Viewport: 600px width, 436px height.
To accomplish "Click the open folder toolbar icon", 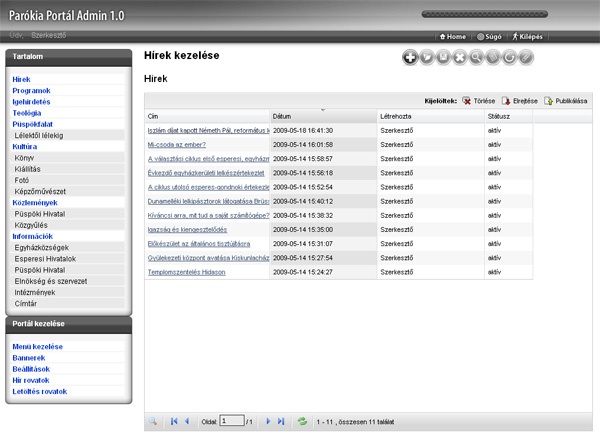I will tap(427, 58).
